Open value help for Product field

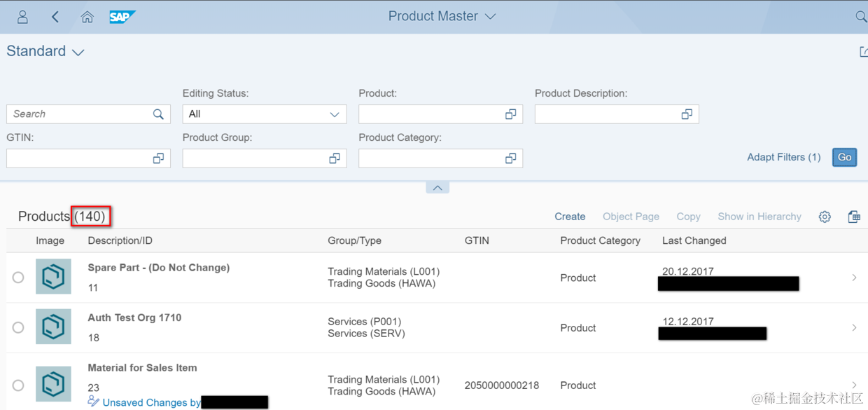tap(511, 114)
